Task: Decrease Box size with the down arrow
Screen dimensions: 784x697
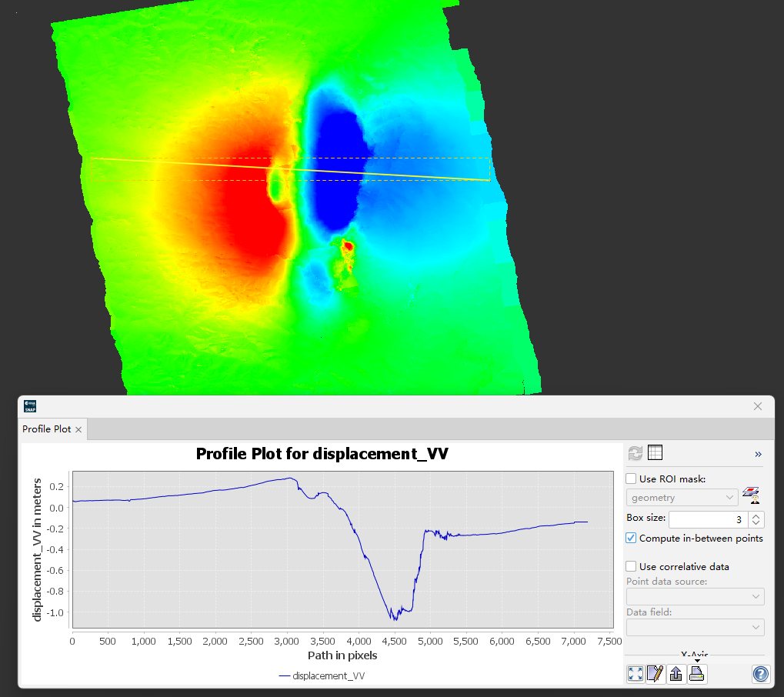Action: pos(756,523)
